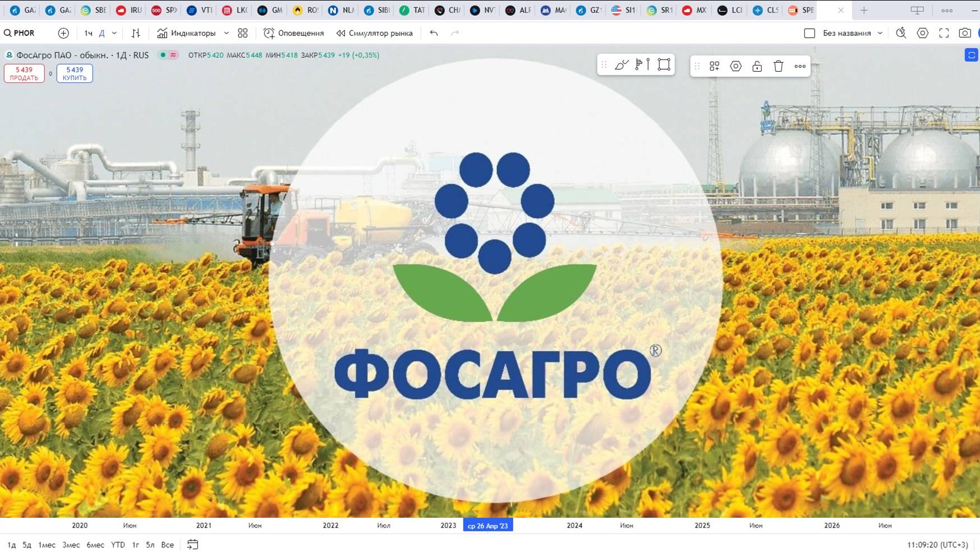Undo the last chart action
Screen dimensions: 980x551
pyautogui.click(x=434, y=33)
